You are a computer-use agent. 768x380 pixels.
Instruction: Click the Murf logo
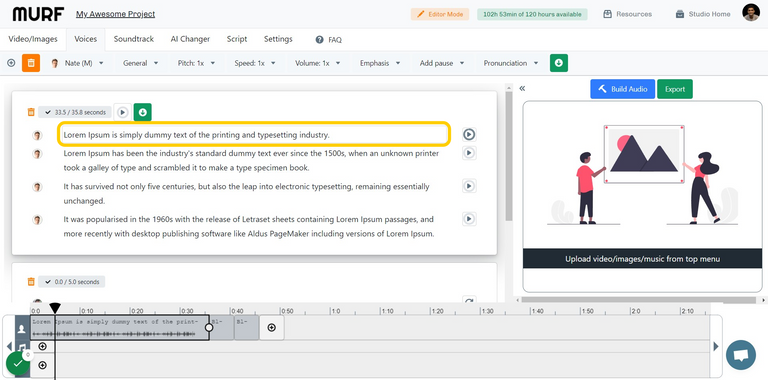click(x=38, y=14)
